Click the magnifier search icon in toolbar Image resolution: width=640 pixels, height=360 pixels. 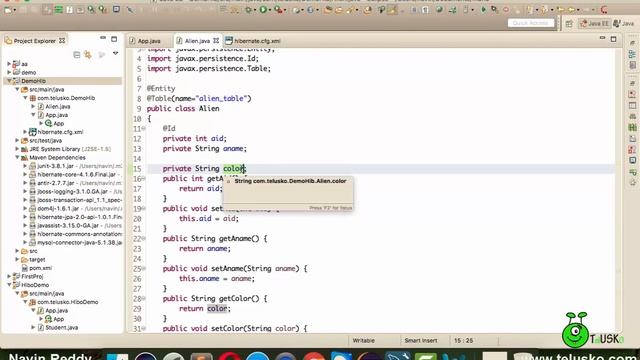click(91, 9)
